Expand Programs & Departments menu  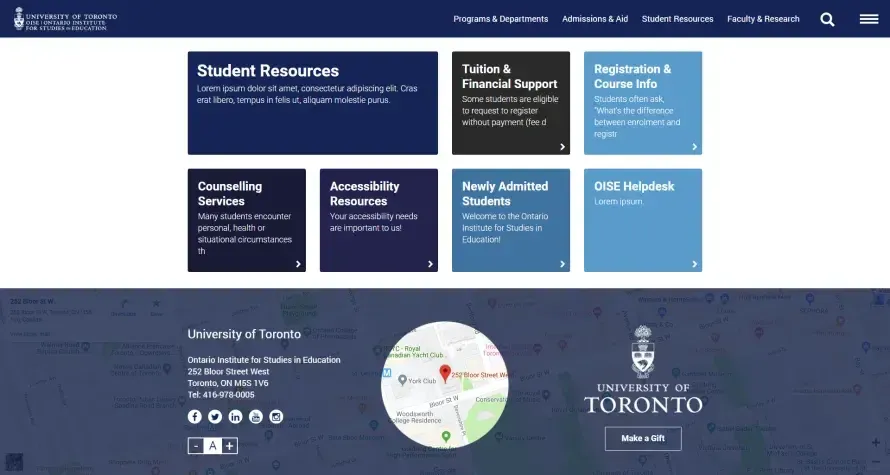click(x=500, y=19)
